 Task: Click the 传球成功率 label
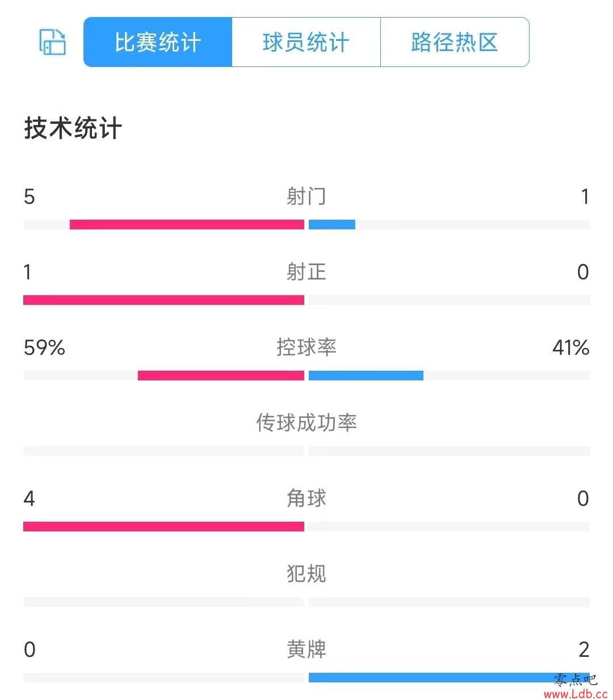coord(306,423)
